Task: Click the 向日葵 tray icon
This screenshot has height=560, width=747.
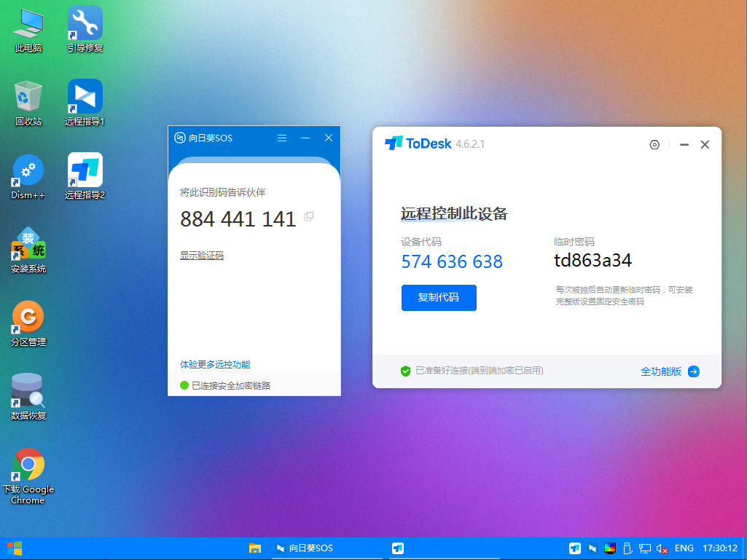Action: (x=592, y=548)
